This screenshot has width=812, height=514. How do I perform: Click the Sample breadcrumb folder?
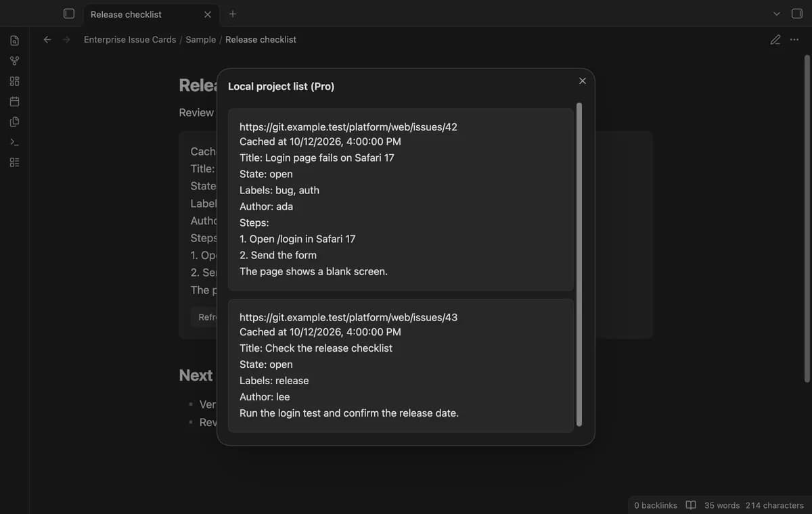tap(201, 39)
